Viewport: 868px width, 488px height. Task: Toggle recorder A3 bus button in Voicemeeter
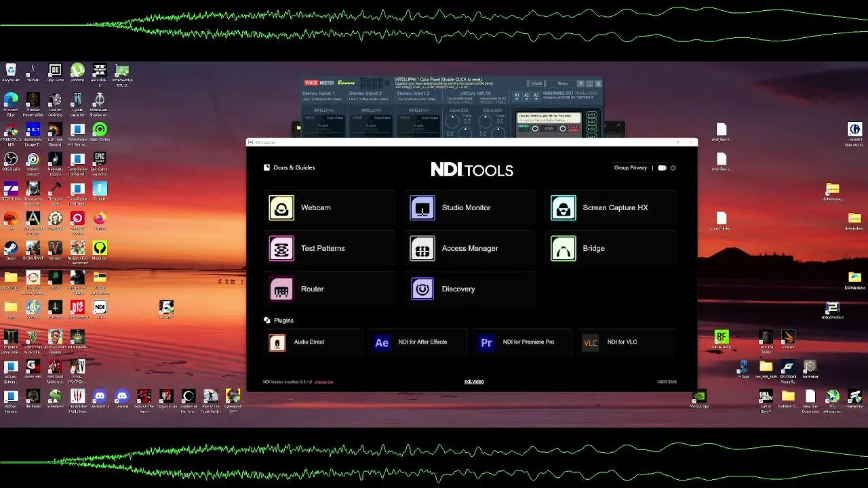click(x=591, y=129)
